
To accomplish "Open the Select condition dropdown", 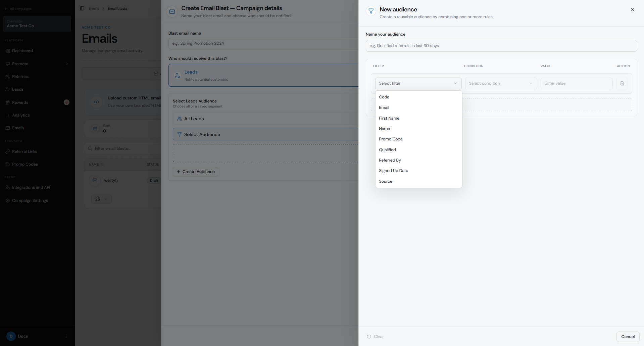I will tap(501, 83).
